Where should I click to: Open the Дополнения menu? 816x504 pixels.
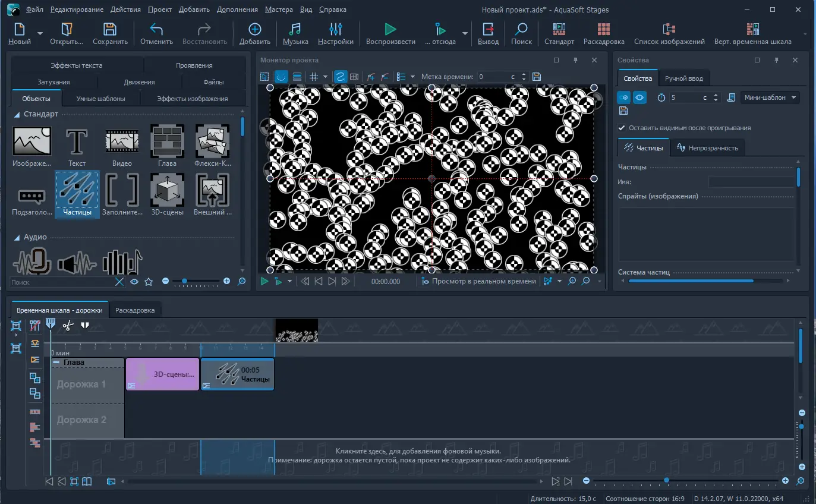click(x=237, y=10)
